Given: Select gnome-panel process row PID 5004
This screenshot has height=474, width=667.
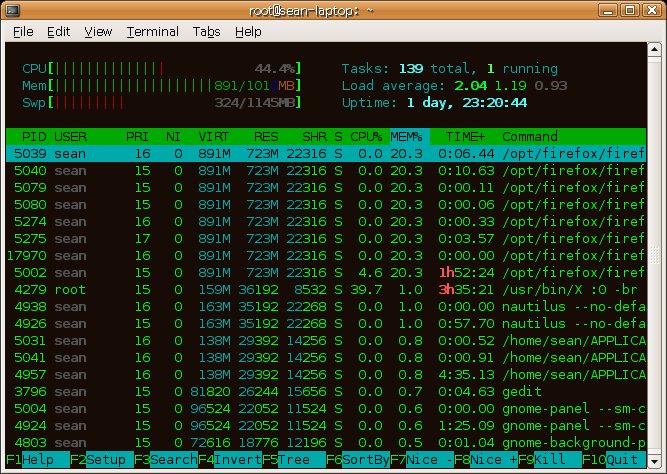Looking at the screenshot, I should [x=326, y=409].
